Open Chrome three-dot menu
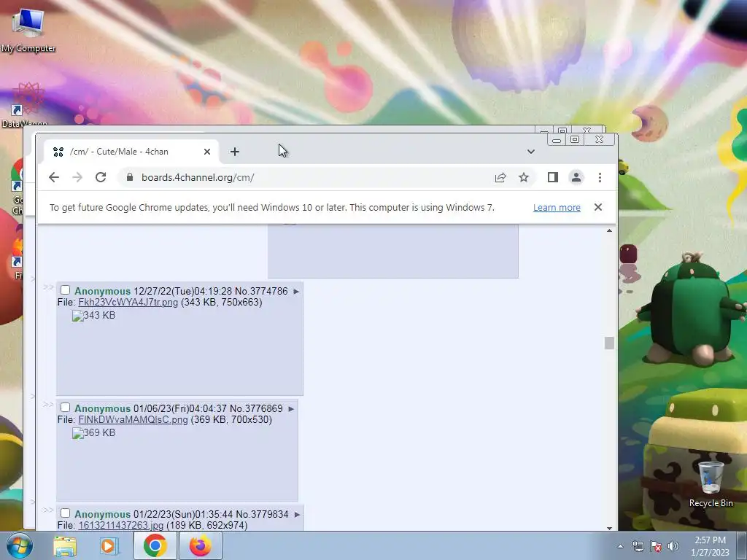The image size is (747, 560). coord(600,178)
